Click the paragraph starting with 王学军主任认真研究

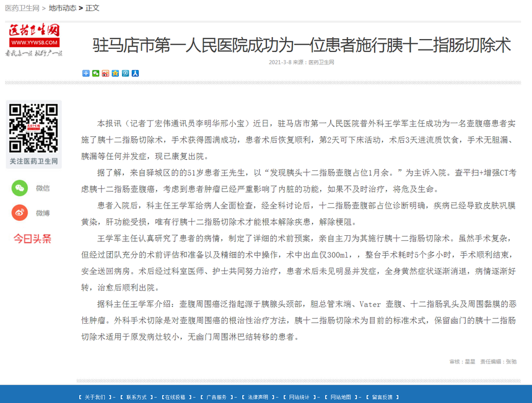[x=299, y=263]
